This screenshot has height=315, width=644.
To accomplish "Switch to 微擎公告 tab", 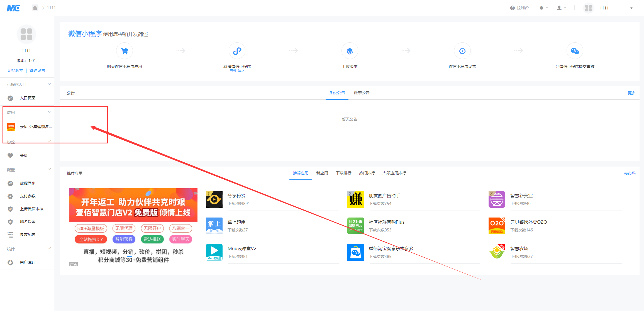I will [362, 93].
